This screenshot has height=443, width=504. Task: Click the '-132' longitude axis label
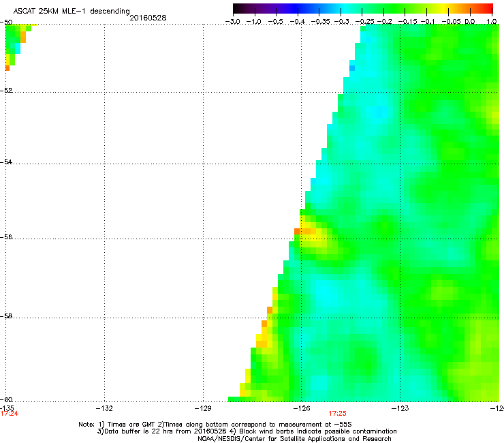pyautogui.click(x=104, y=408)
